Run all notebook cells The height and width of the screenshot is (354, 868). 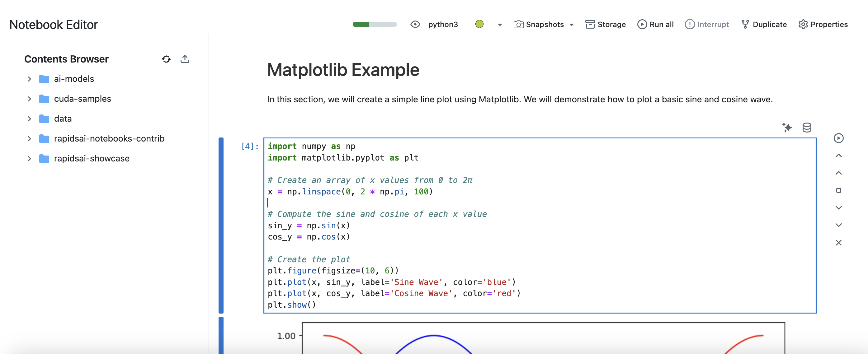coord(655,24)
